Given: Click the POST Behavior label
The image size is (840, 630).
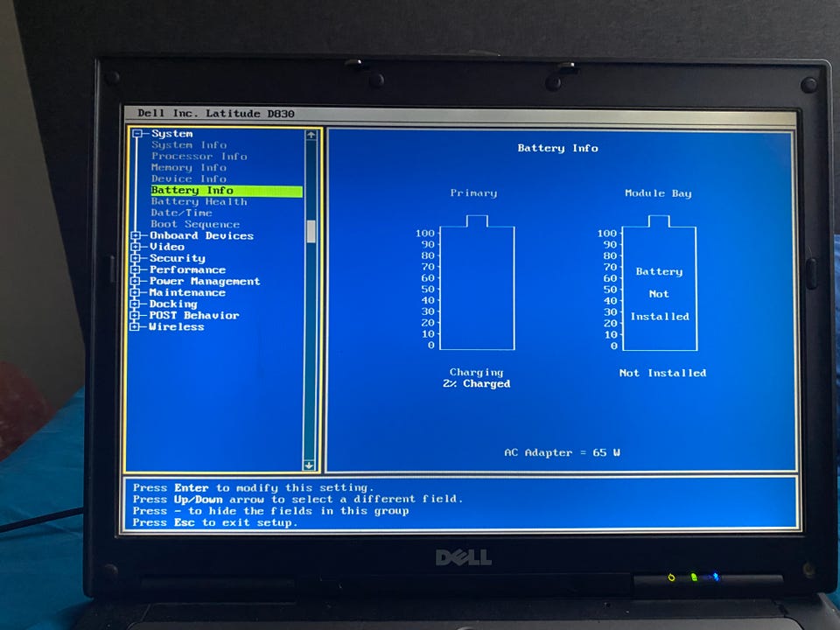Looking at the screenshot, I should click(194, 315).
